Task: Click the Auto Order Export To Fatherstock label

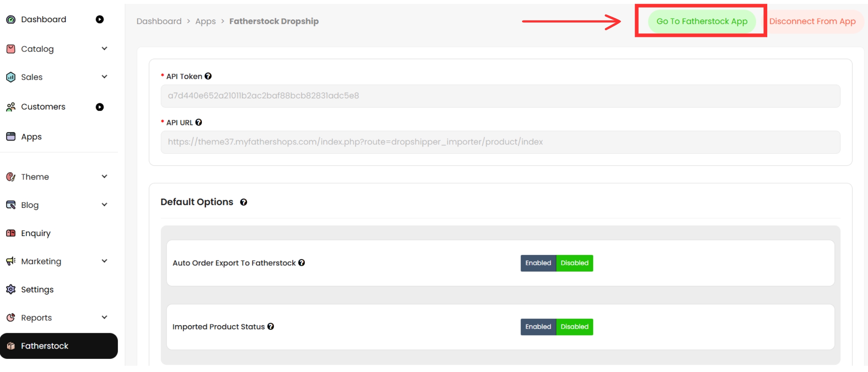Action: [234, 263]
